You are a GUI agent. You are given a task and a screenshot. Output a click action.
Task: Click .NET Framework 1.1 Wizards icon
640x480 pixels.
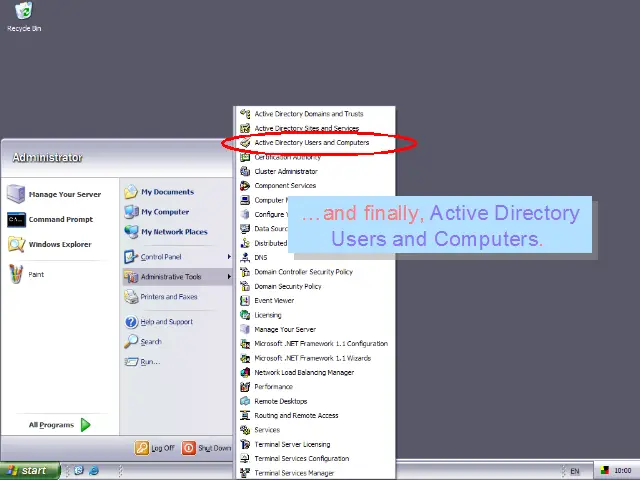tap(245, 358)
